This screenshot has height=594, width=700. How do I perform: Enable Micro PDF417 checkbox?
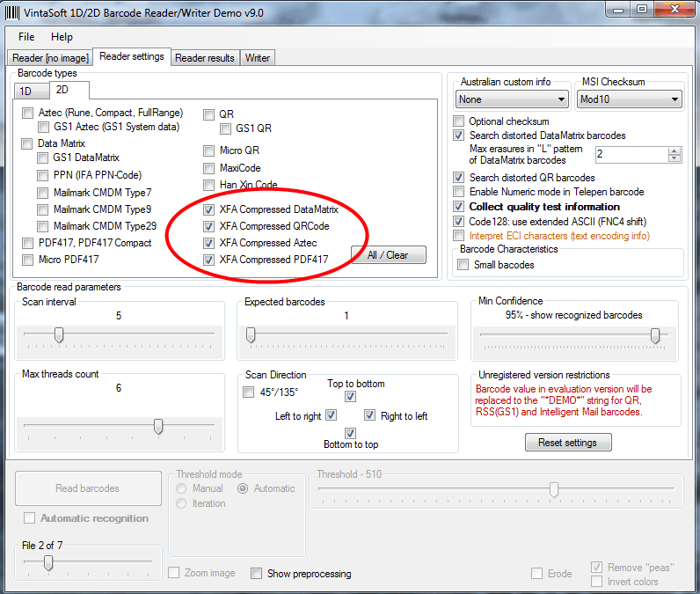pos(27,260)
